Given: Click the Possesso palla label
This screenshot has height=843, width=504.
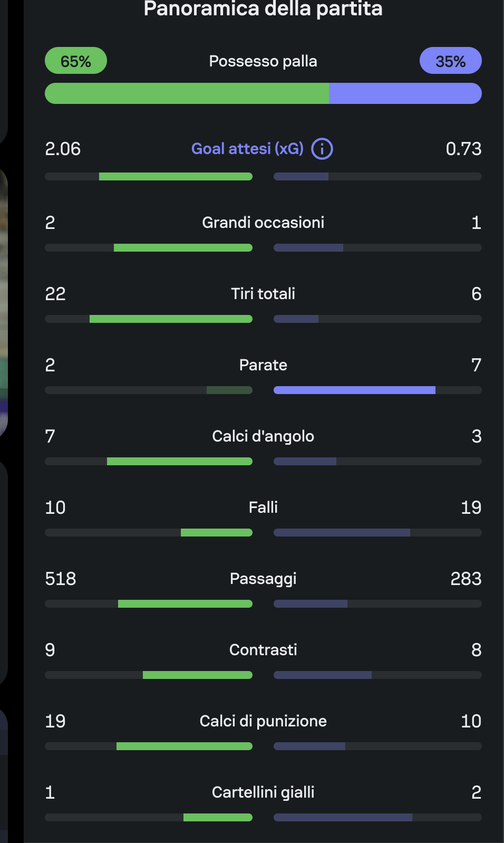Looking at the screenshot, I should pos(263,61).
